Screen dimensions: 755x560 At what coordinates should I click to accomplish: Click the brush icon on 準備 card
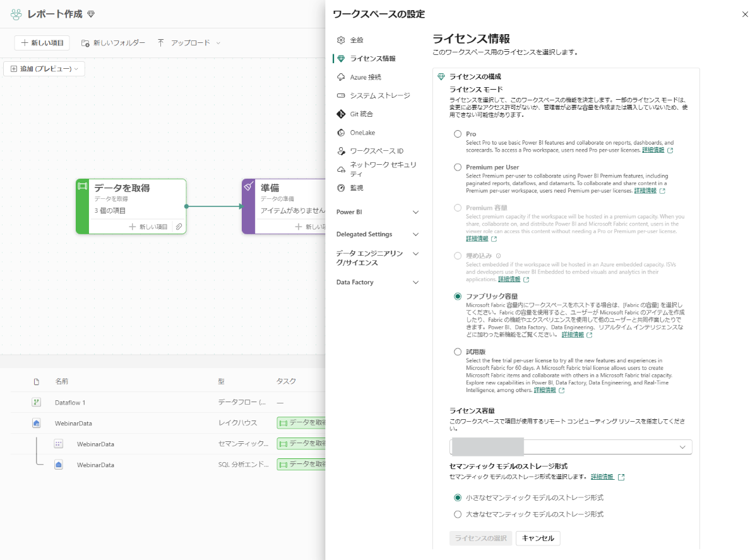tap(249, 186)
